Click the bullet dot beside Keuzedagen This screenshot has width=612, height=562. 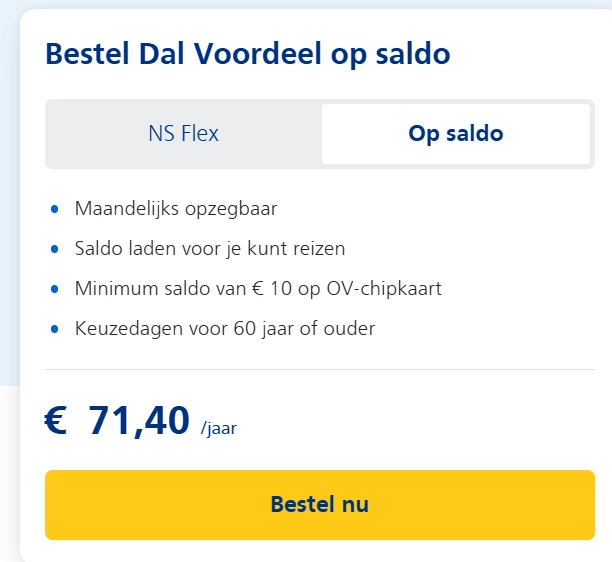[x=54, y=329]
